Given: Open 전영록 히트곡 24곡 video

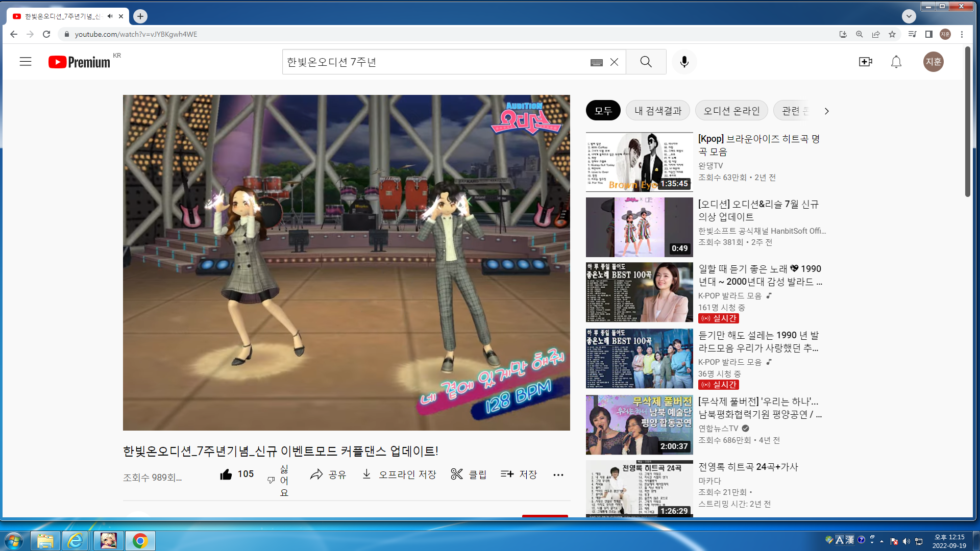Looking at the screenshot, I should click(x=748, y=467).
